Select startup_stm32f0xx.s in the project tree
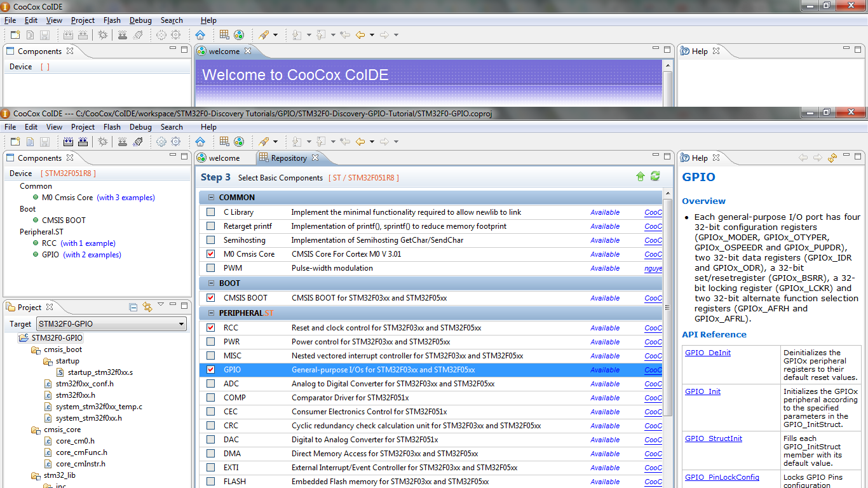The image size is (868, 488). (x=100, y=372)
